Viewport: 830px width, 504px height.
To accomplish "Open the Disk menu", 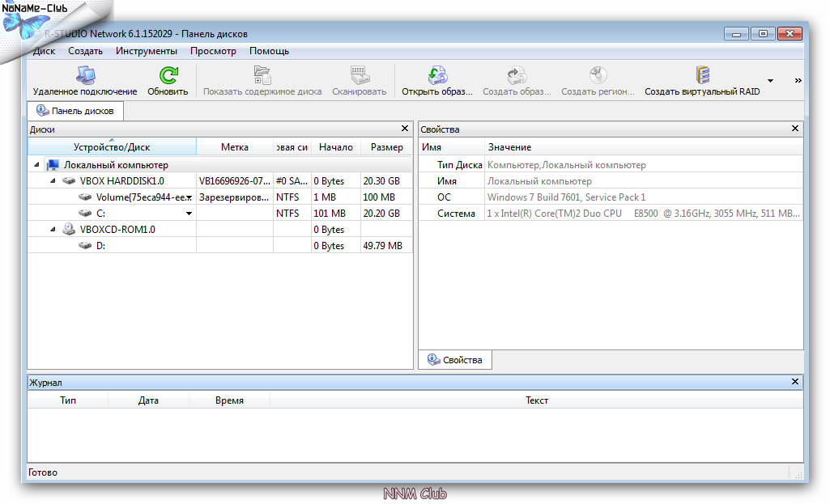I will pyautogui.click(x=45, y=51).
